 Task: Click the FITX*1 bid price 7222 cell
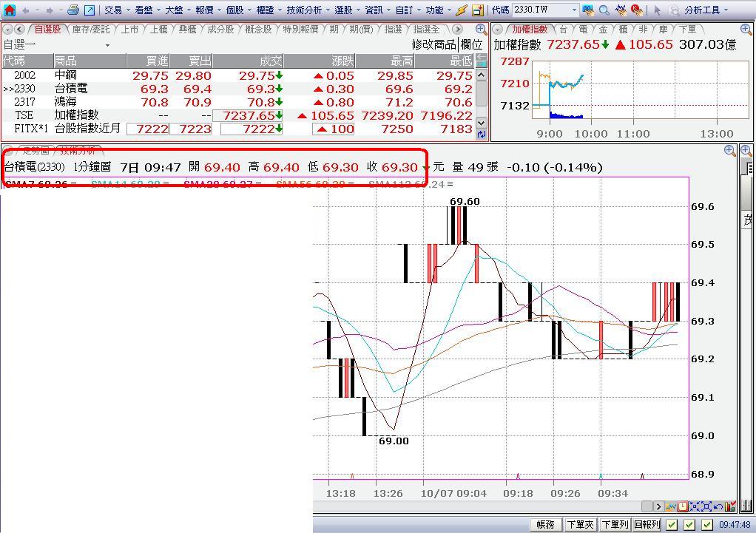pos(147,129)
